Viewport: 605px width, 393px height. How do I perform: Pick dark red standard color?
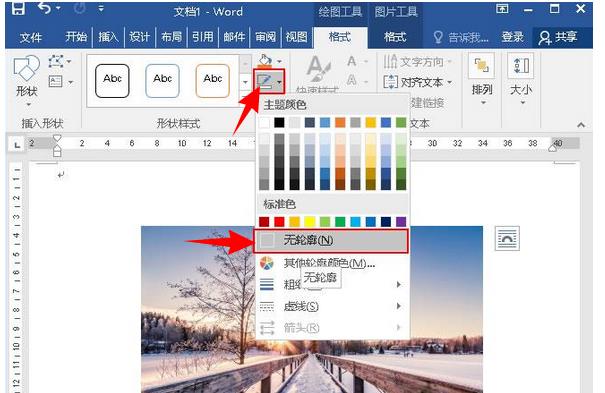pos(264,222)
